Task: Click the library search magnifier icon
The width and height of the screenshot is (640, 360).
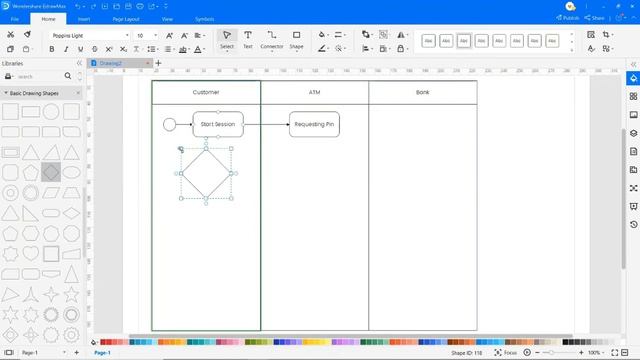Action: (68, 76)
